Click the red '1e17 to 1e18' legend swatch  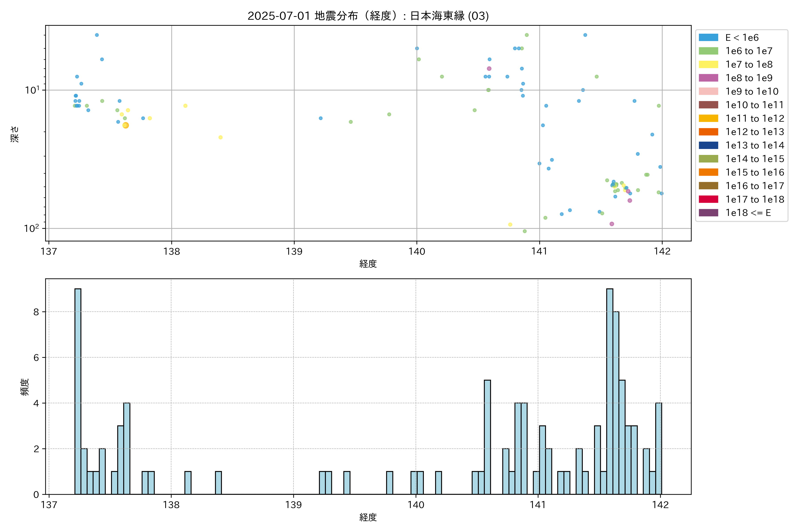pyautogui.click(x=708, y=199)
